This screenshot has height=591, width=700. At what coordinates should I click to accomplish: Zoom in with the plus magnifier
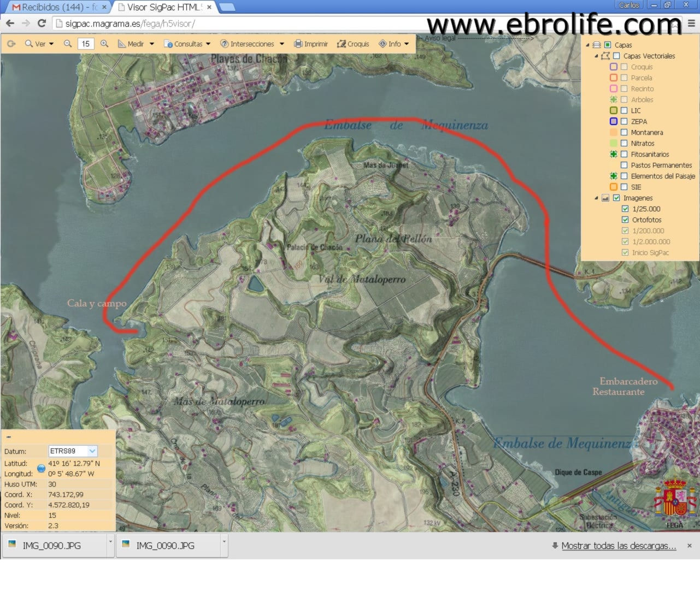[104, 44]
